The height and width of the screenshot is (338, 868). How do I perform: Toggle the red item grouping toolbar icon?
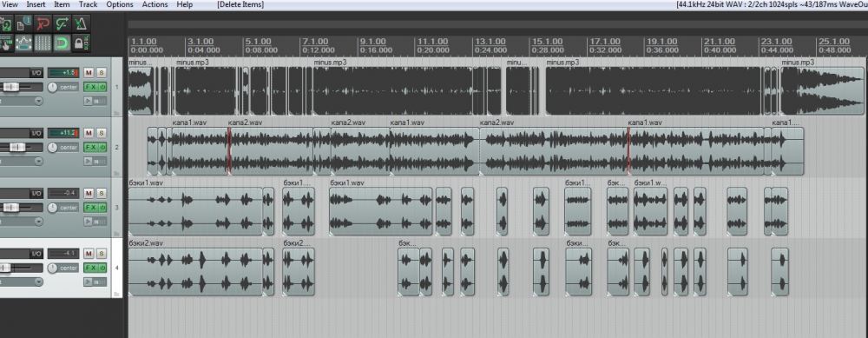(x=43, y=24)
